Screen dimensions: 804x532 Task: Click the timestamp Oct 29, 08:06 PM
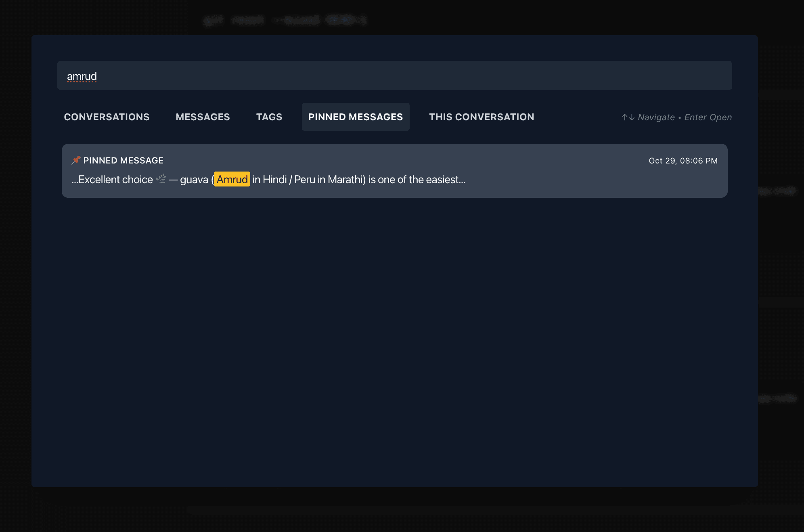point(683,160)
